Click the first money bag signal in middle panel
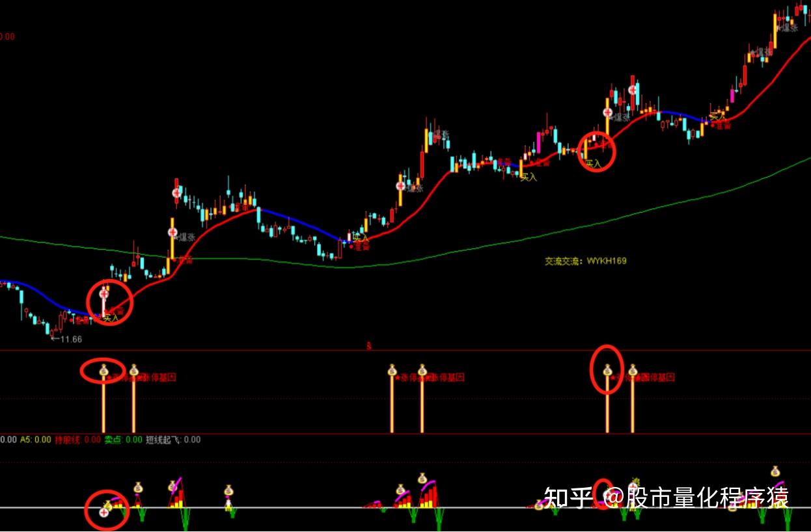The width and height of the screenshot is (811, 532). [104, 370]
